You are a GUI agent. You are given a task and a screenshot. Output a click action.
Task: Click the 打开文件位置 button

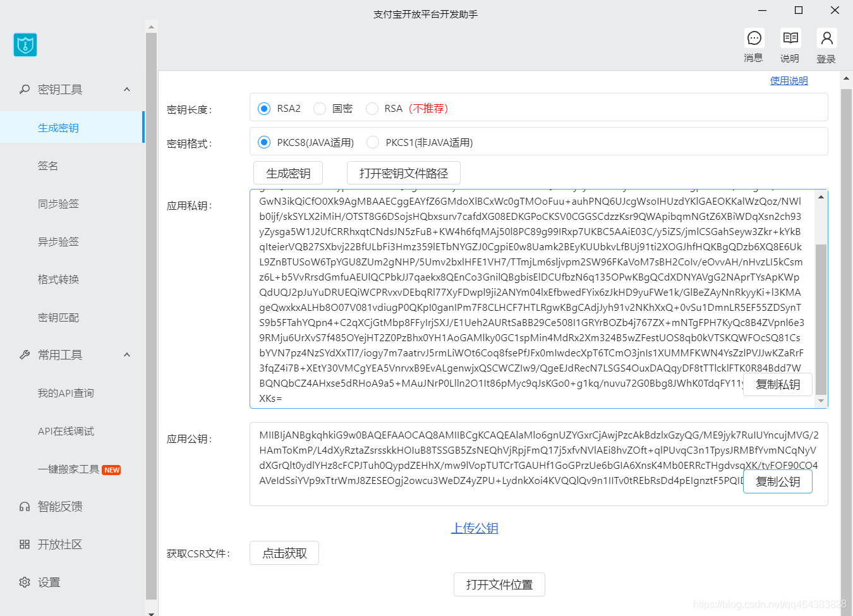[499, 584]
